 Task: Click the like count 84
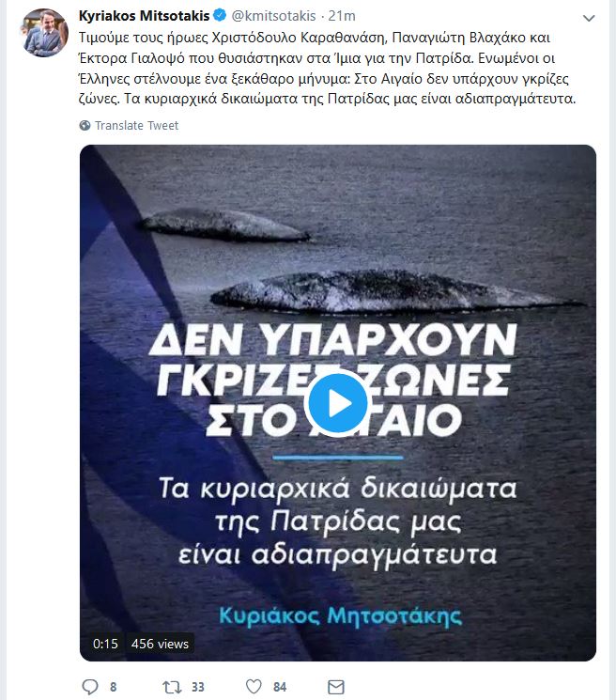[x=280, y=687]
